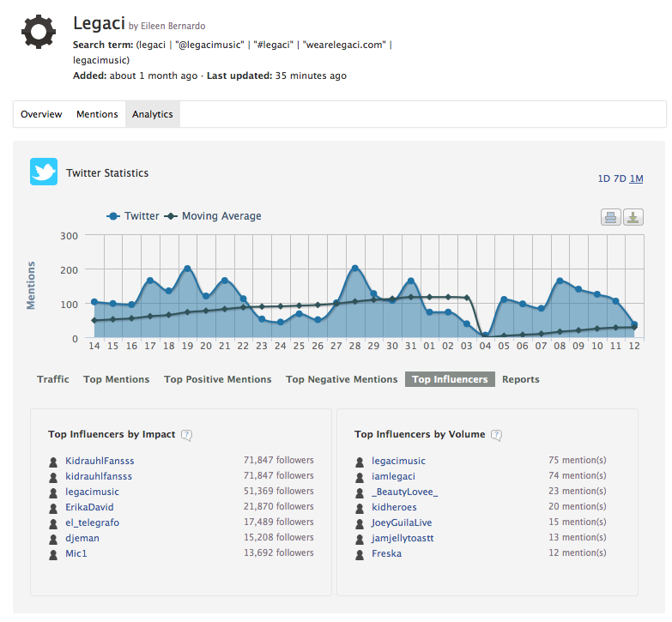Screen dimensions: 672x622
Task: Toggle the Moving Average legend entry
Action: point(213,216)
